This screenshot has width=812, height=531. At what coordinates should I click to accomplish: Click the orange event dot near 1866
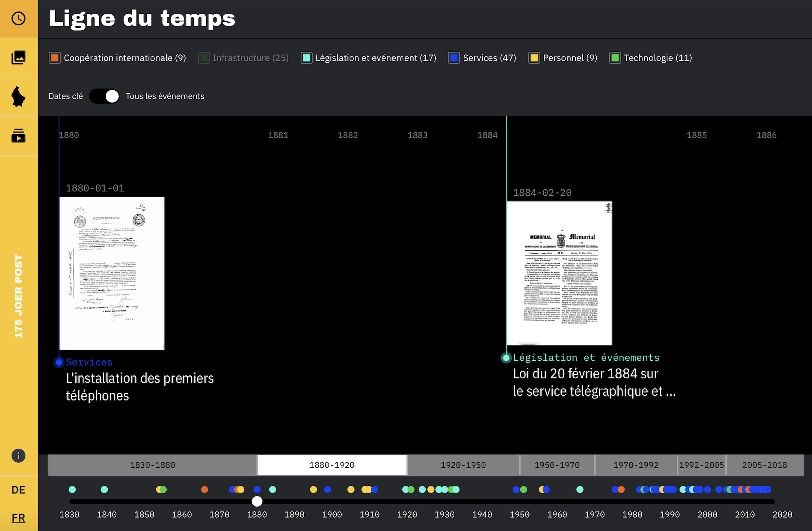(x=204, y=490)
